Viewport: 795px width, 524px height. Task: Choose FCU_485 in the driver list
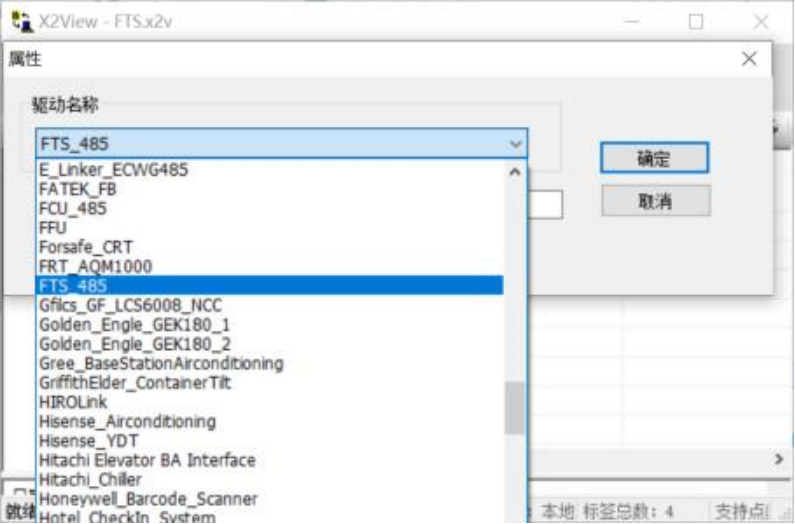coord(270,208)
